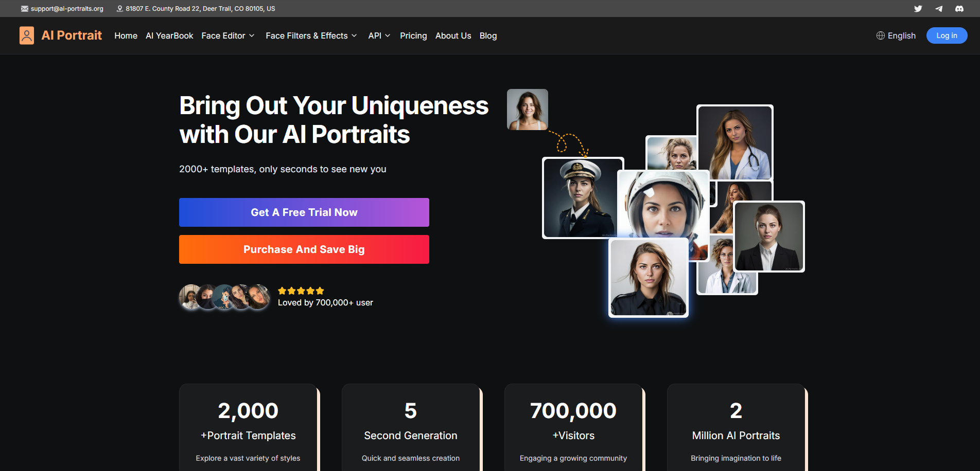Click the user avatars near Loved by 700,000+
Viewport: 980px width, 471px height.
[x=224, y=297]
